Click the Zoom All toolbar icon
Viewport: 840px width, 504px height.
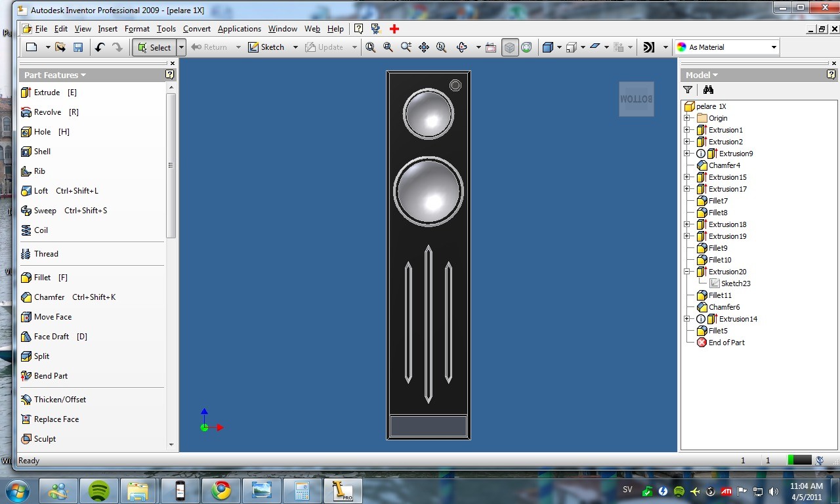(371, 47)
